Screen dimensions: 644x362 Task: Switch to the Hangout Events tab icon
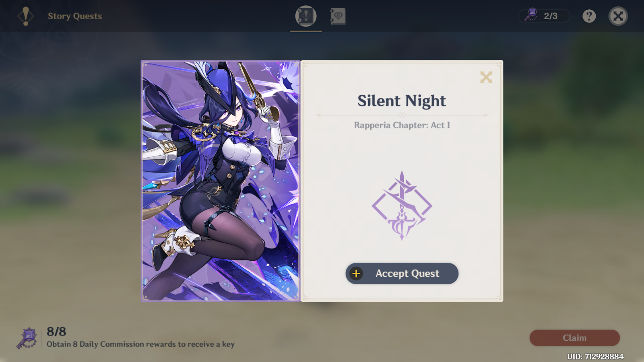click(338, 16)
